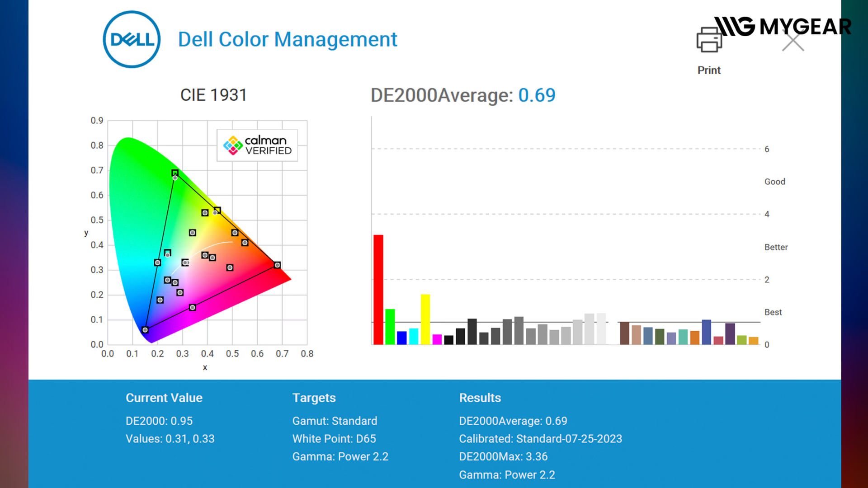
Task: Click the printer icon
Action: 708,40
